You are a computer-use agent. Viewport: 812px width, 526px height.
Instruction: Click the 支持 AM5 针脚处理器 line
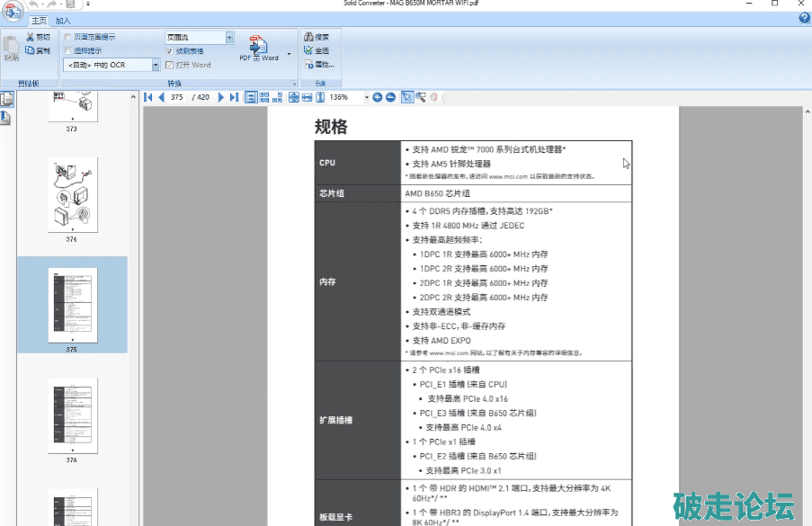[x=448, y=164]
